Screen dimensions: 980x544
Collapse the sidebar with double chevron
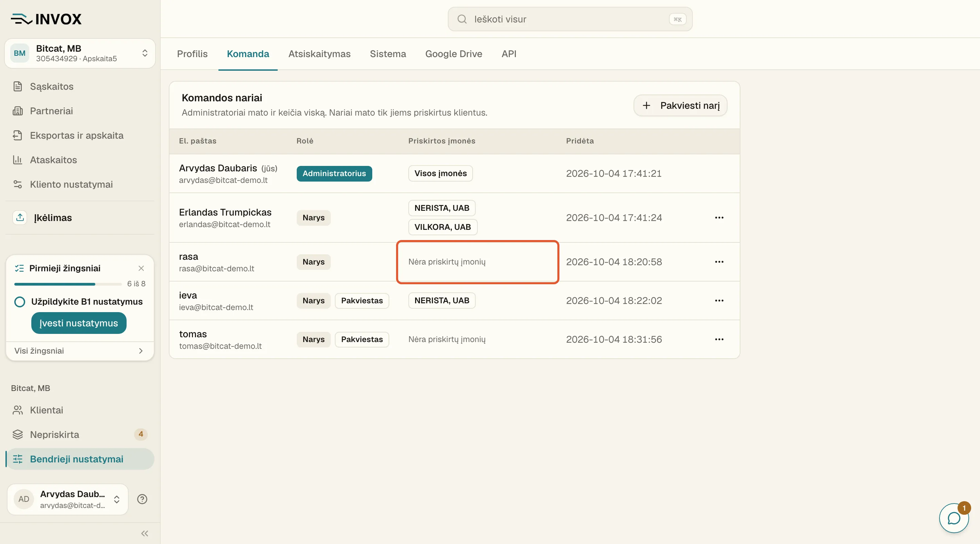pyautogui.click(x=145, y=533)
